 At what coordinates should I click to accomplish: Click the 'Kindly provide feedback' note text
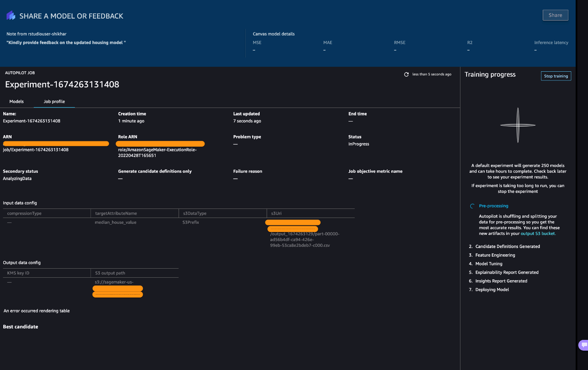[66, 43]
